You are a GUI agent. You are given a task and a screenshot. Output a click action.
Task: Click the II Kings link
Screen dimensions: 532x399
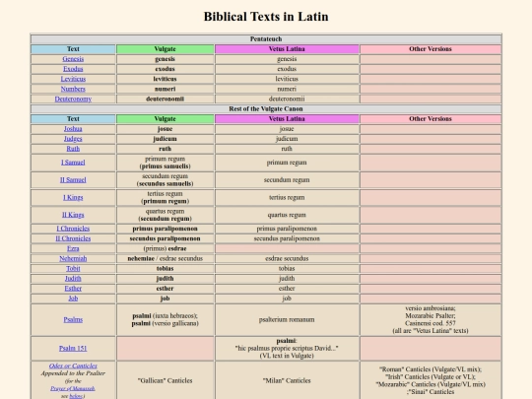[x=73, y=215]
